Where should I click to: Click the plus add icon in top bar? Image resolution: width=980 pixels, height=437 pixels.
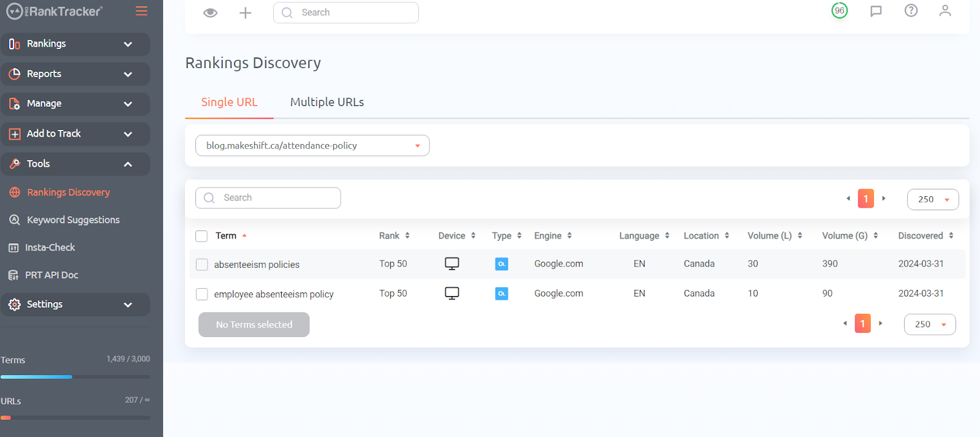point(245,13)
